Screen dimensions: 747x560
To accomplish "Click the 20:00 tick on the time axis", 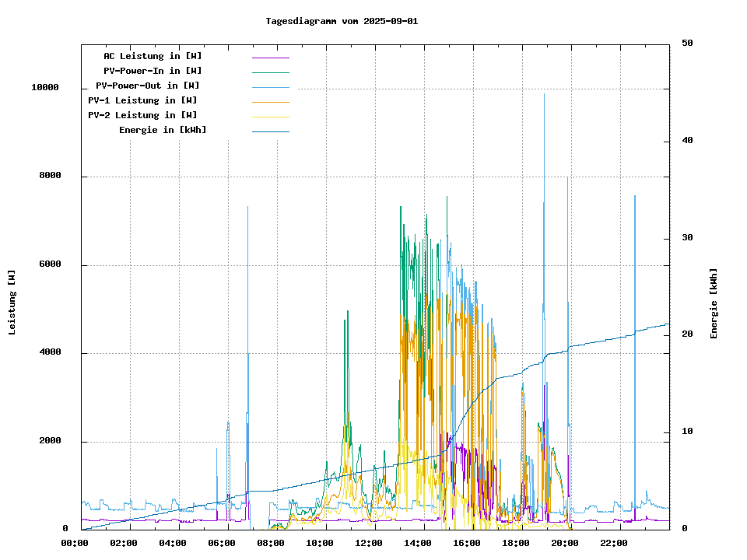I will (x=564, y=543).
